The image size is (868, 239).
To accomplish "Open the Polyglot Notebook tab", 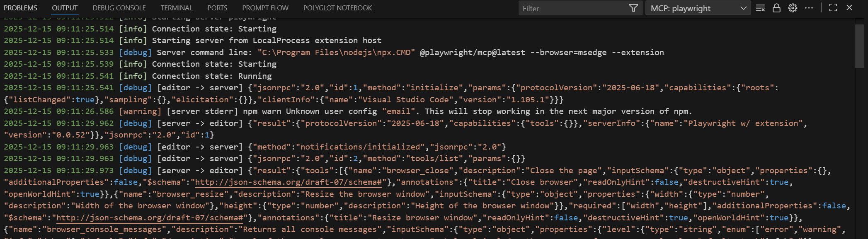I will [x=337, y=8].
